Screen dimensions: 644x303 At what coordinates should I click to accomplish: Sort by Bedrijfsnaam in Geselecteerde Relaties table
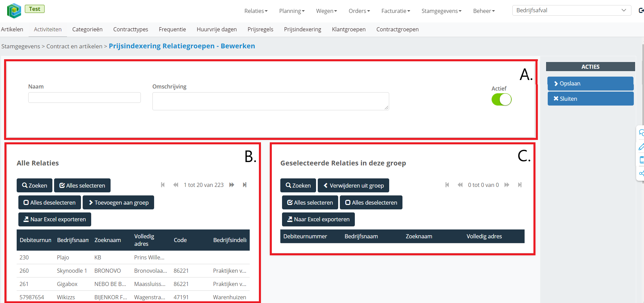[361, 236]
